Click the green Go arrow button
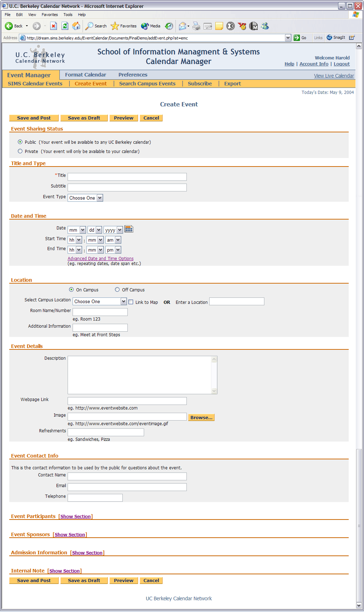This screenshot has width=364, height=612. (297, 38)
